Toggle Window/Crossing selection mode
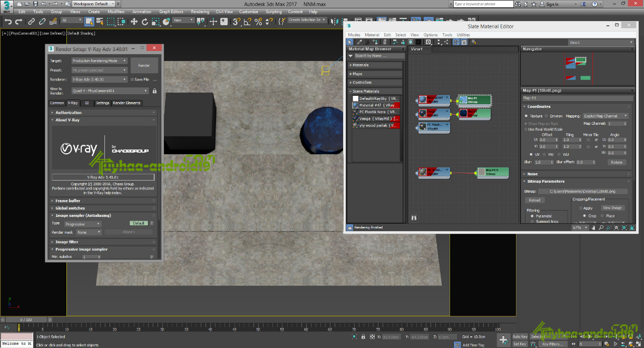 pos(122,22)
